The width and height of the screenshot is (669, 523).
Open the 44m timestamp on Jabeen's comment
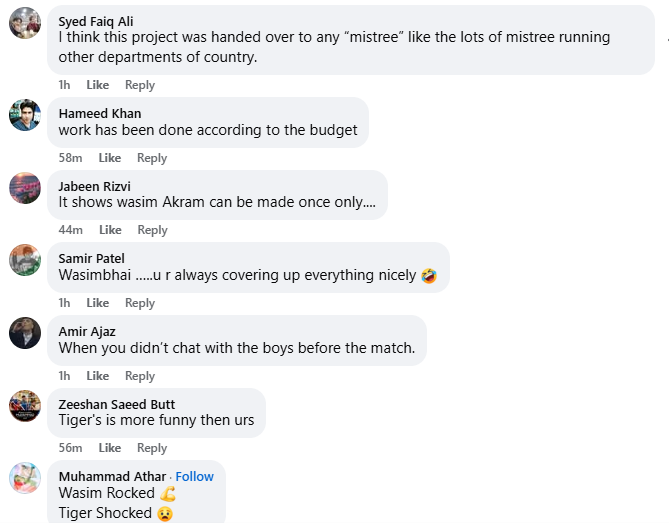(x=70, y=230)
